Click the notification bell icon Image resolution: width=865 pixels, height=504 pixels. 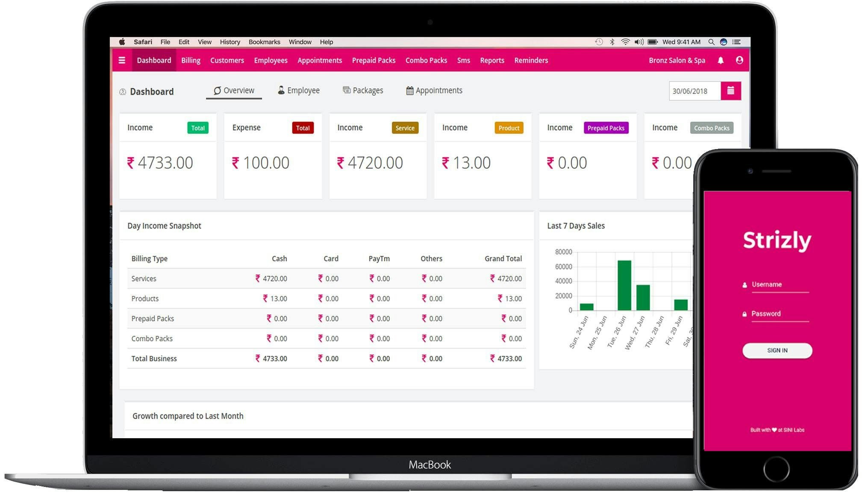pos(721,60)
